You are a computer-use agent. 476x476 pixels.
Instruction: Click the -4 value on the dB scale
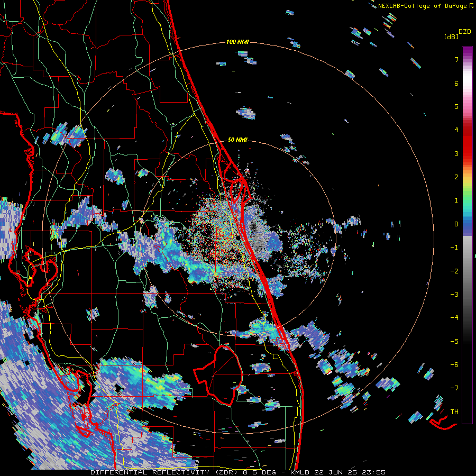point(454,318)
